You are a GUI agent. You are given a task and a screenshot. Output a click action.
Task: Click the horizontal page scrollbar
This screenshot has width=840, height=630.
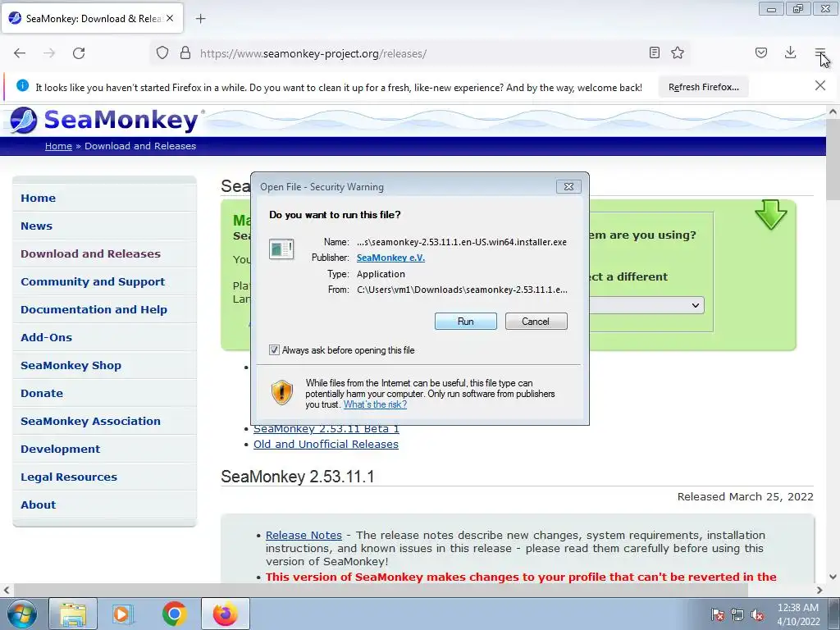pos(379,590)
